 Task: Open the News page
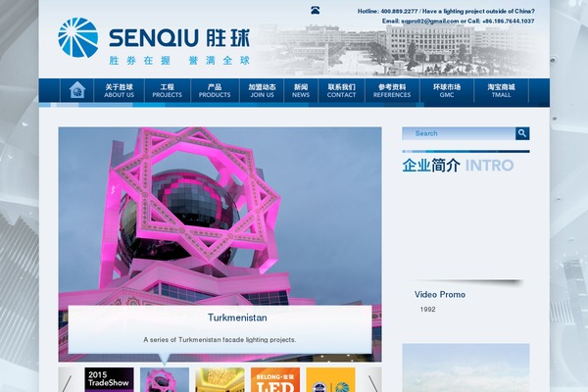click(301, 90)
